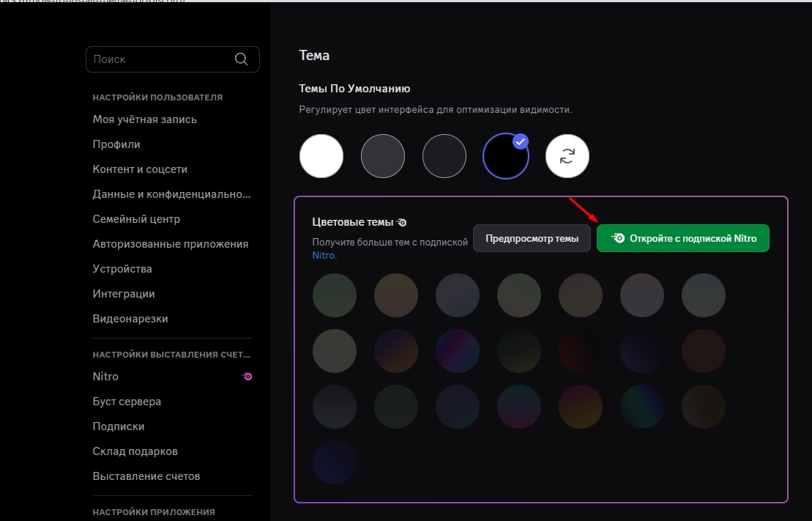812x521 pixels.
Task: Select the dark default theme
Action: (x=444, y=156)
